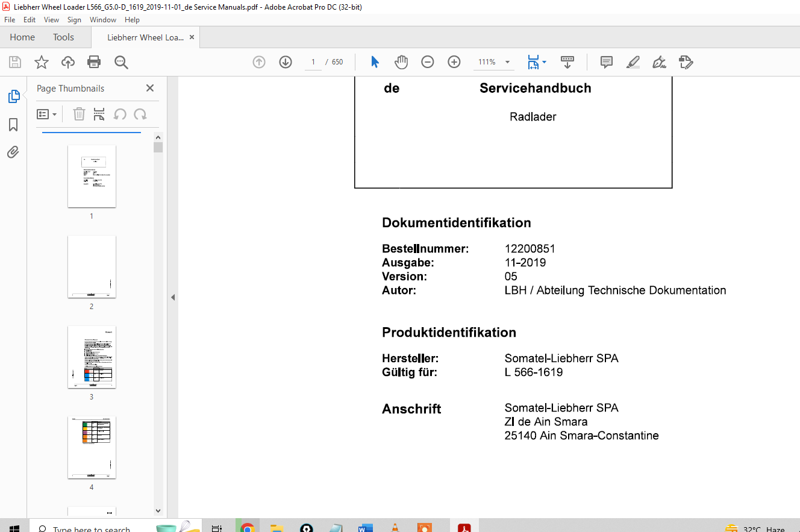Switch to the Home tab
Image resolution: width=800 pixels, height=532 pixels.
tap(22, 37)
